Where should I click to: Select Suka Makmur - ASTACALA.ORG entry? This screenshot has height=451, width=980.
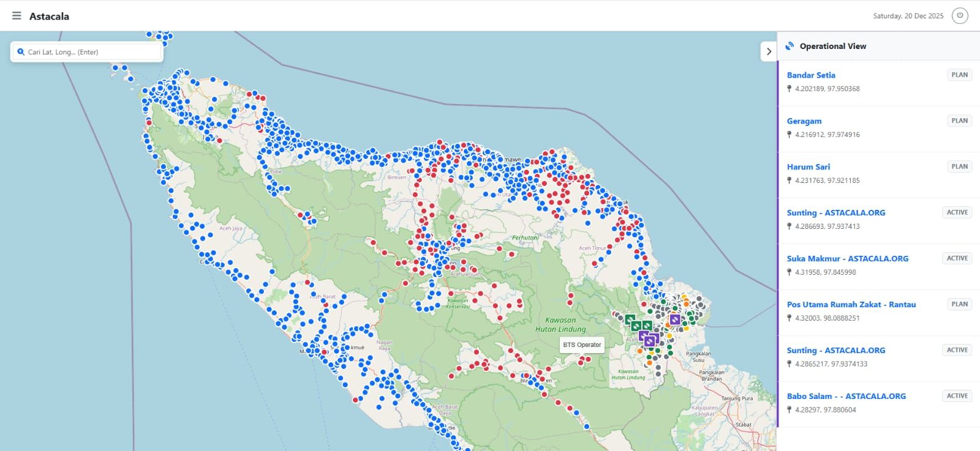(847, 259)
